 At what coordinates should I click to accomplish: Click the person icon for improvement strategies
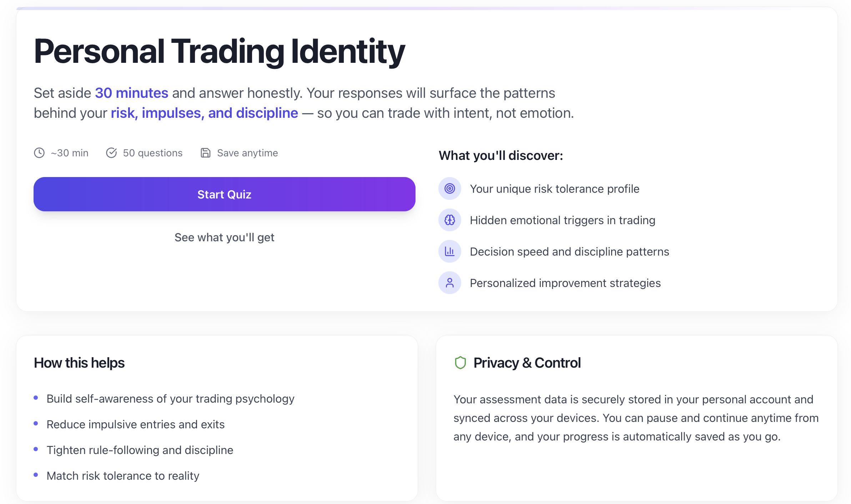pyautogui.click(x=449, y=283)
